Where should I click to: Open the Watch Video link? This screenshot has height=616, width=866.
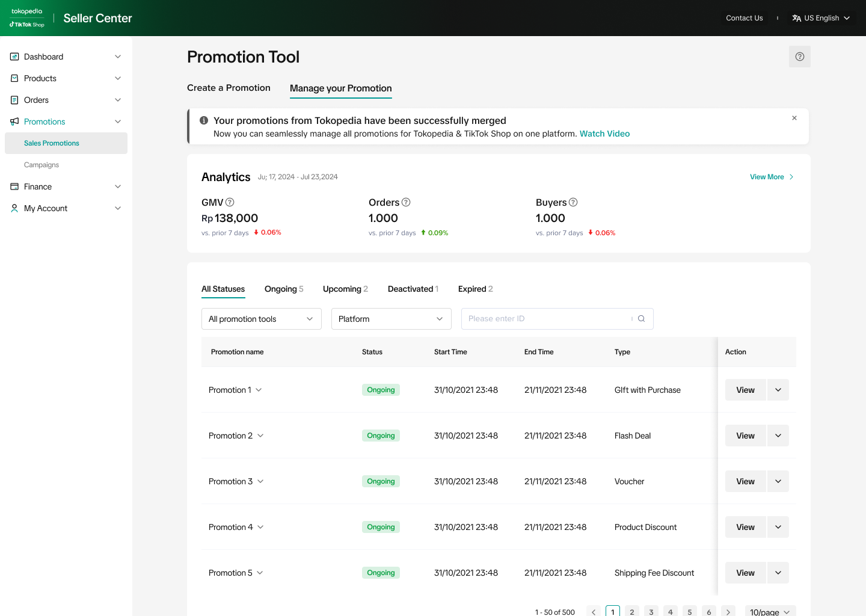(604, 134)
